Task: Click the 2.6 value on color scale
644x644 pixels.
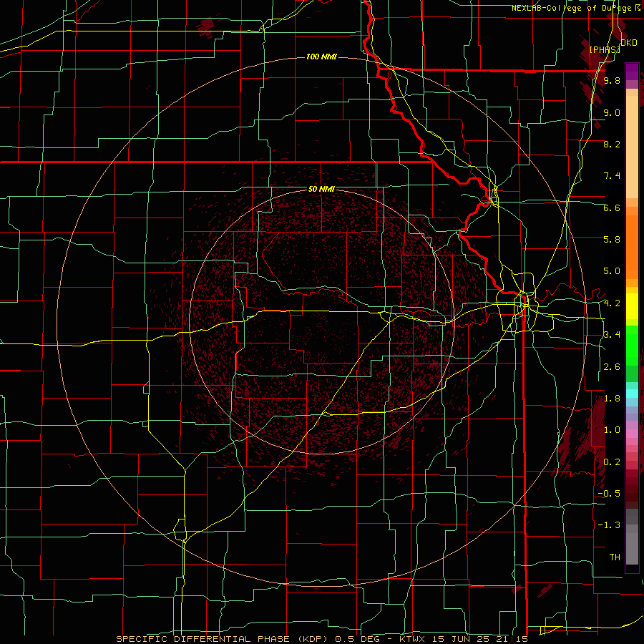Action: (x=612, y=367)
